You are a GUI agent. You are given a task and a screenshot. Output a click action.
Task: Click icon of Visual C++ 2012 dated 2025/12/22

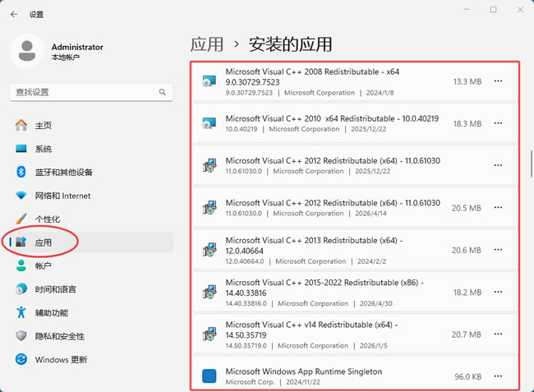[x=209, y=165]
